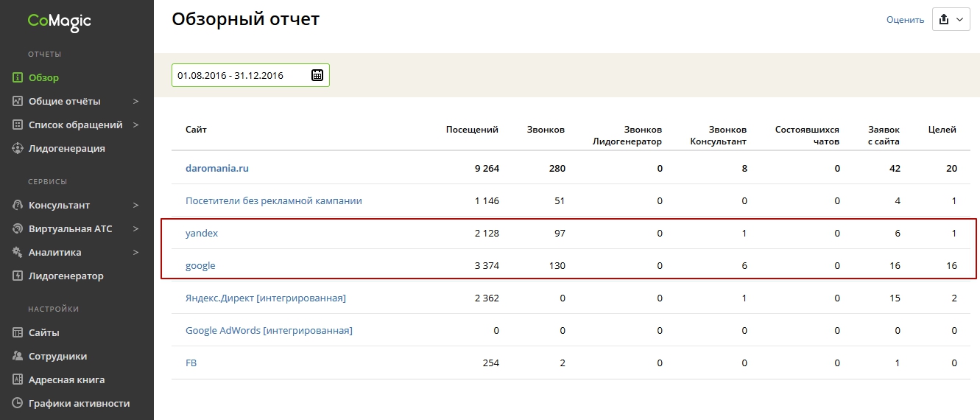This screenshot has height=420, width=980.
Task: Click the Посещений column header
Action: (472, 130)
